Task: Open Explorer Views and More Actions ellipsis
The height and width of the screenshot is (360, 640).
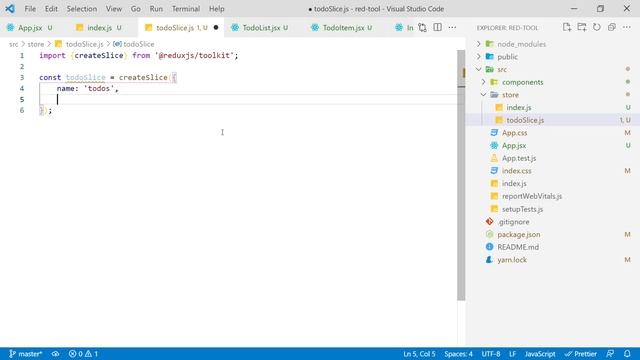Action: 627,27
